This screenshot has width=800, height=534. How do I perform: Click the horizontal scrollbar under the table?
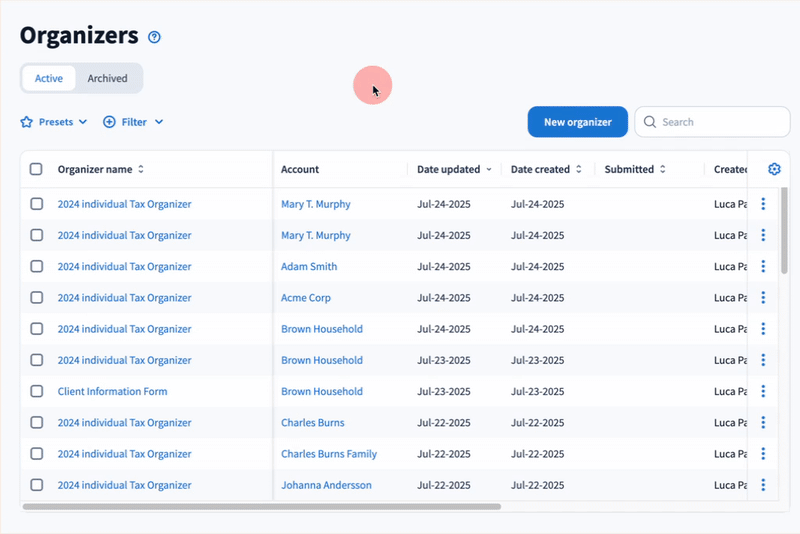pyautogui.click(x=260, y=507)
